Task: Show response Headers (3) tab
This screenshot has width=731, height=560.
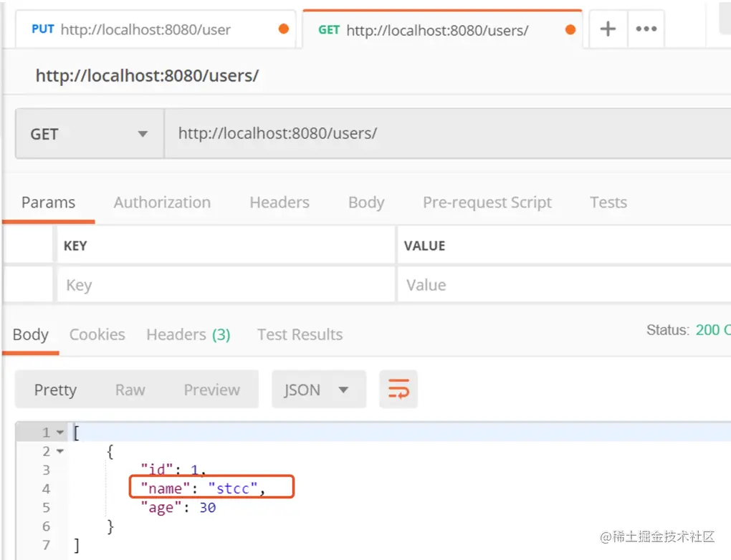Action: (x=188, y=334)
